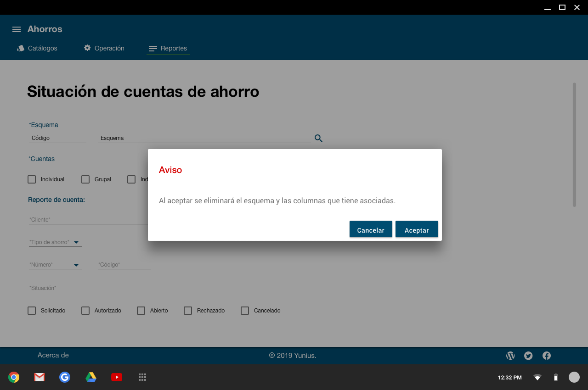
Task: Expand the Número dropdown
Action: pos(76,265)
